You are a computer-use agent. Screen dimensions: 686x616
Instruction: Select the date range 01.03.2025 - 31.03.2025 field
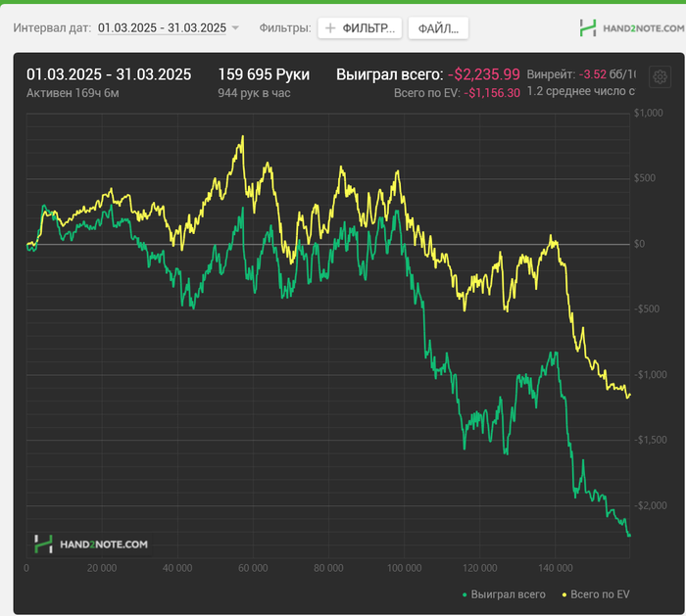(162, 28)
